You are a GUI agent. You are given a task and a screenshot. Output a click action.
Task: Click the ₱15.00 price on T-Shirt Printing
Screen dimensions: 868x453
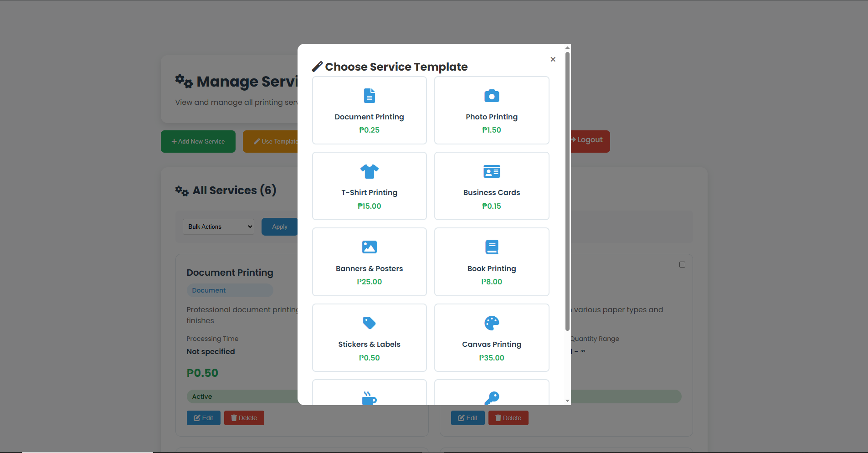pos(369,206)
